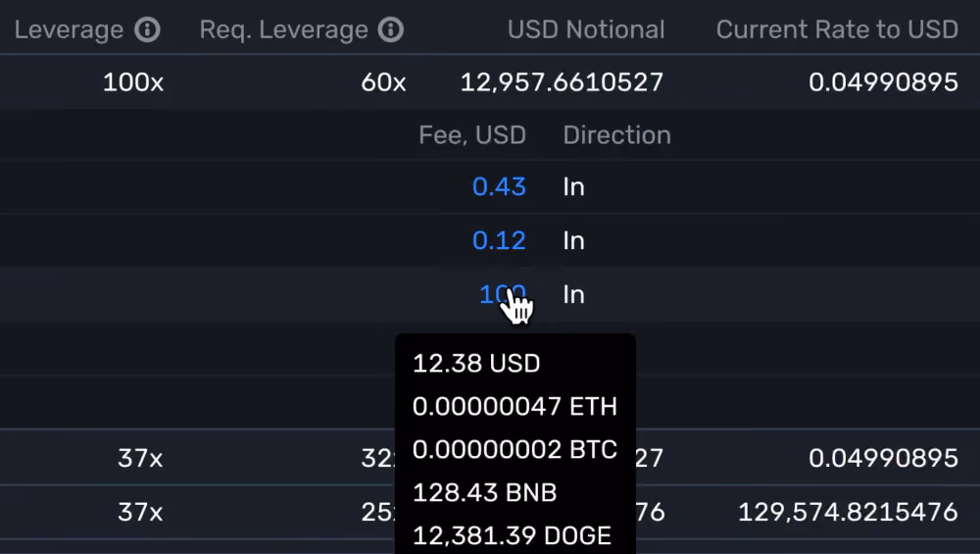Click 12,381.39 DOGE tooltip entry
This screenshot has width=980, height=554.
tap(512, 536)
